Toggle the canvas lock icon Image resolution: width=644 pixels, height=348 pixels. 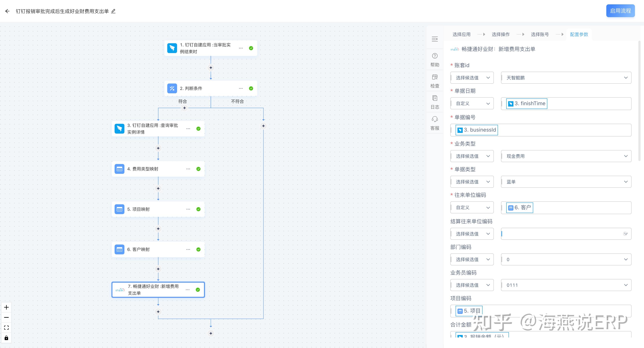[x=6, y=338]
